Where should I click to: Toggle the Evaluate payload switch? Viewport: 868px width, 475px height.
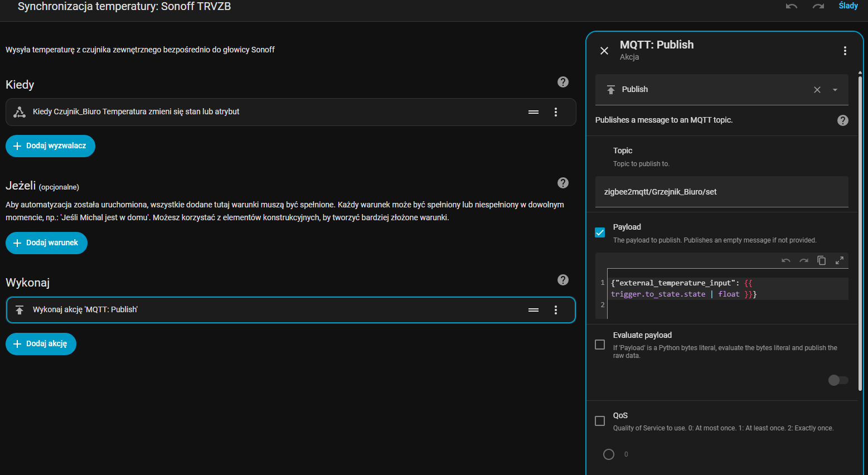tap(838, 380)
